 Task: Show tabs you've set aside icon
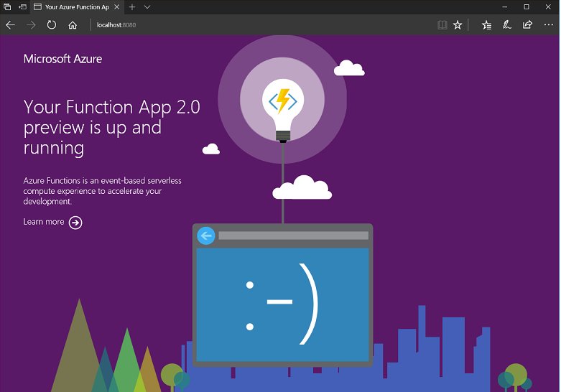tap(7, 6)
